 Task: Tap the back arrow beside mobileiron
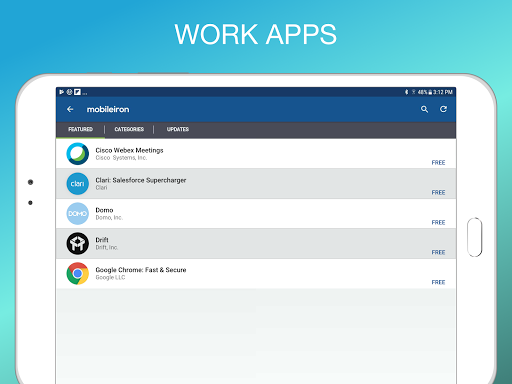pos(70,109)
